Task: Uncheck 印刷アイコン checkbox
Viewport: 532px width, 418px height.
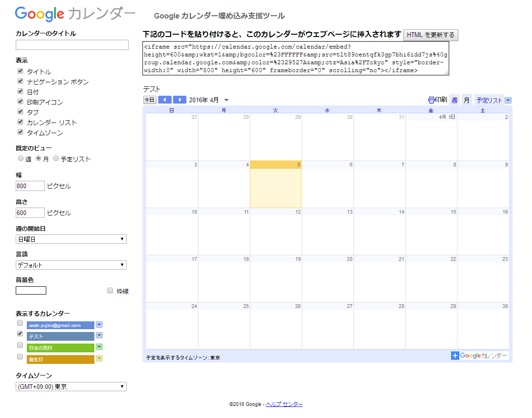Action: coord(20,101)
